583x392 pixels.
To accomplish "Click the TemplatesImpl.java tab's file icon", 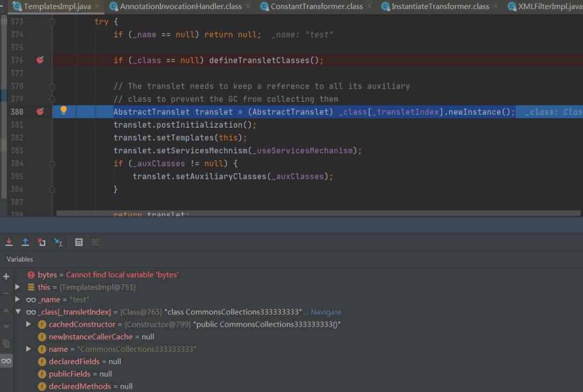I will click(x=17, y=6).
